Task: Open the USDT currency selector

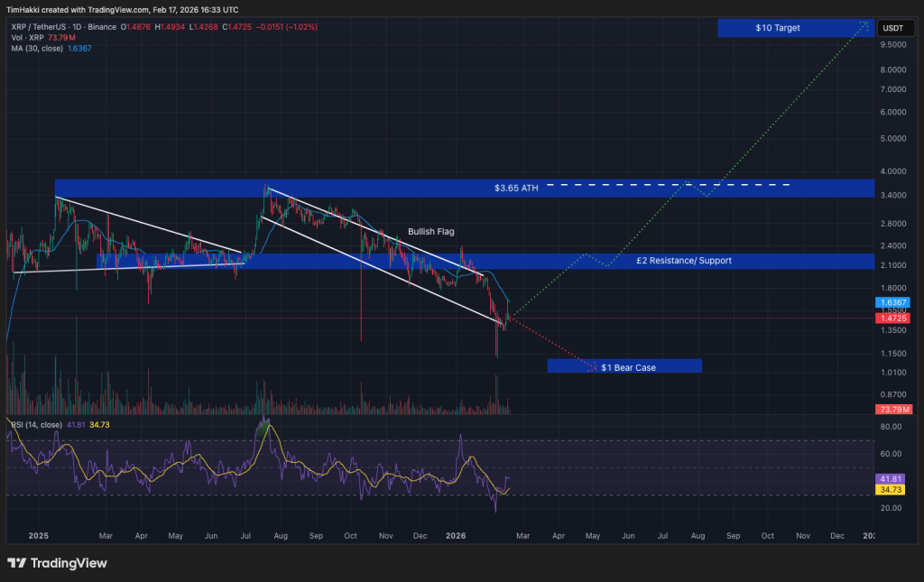Action: (x=892, y=28)
